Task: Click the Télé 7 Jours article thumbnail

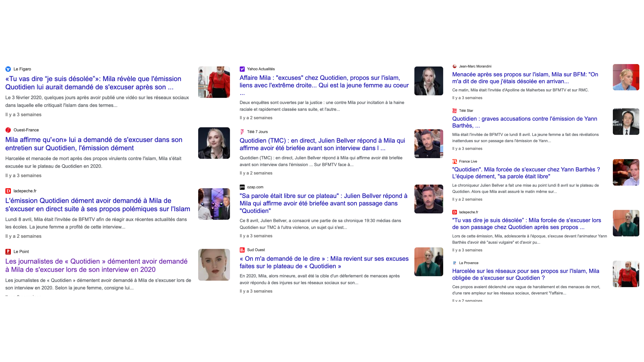Action: click(x=428, y=144)
